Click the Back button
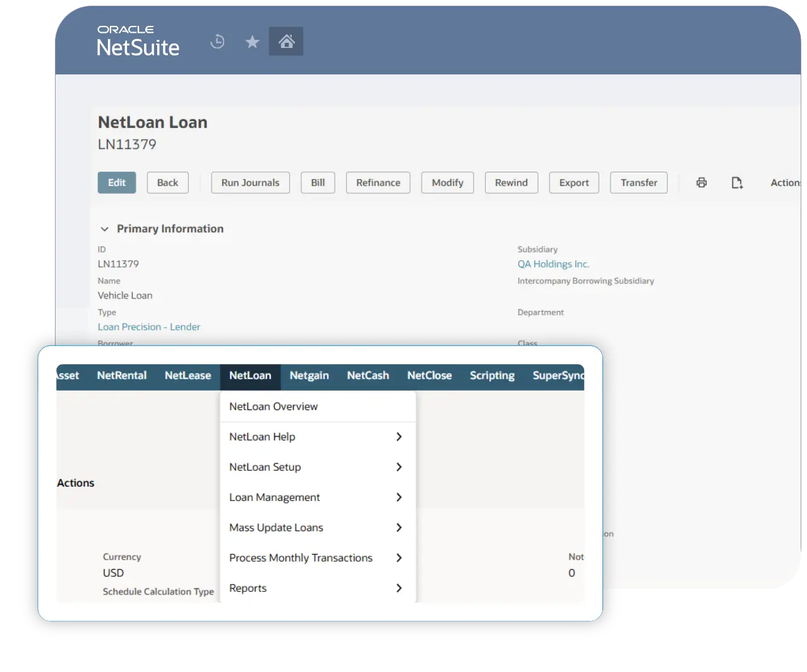Screen dimensions: 807x672 point(167,182)
